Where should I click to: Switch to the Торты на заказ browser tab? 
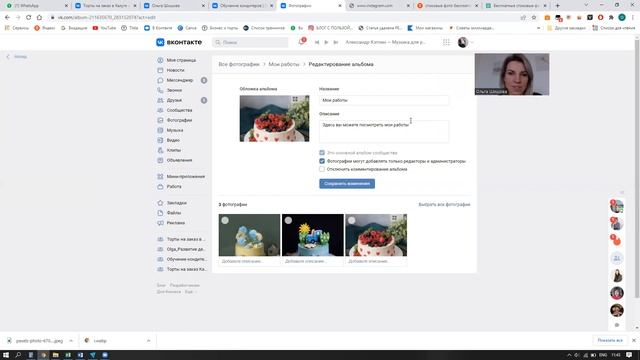(x=105, y=6)
